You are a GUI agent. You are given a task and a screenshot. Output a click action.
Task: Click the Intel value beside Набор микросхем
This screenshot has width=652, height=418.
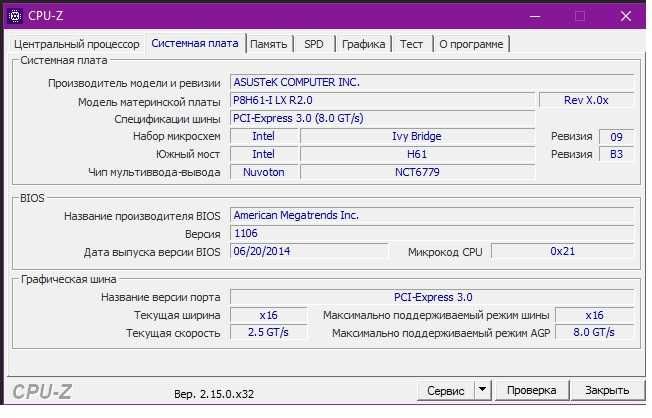[x=264, y=136]
